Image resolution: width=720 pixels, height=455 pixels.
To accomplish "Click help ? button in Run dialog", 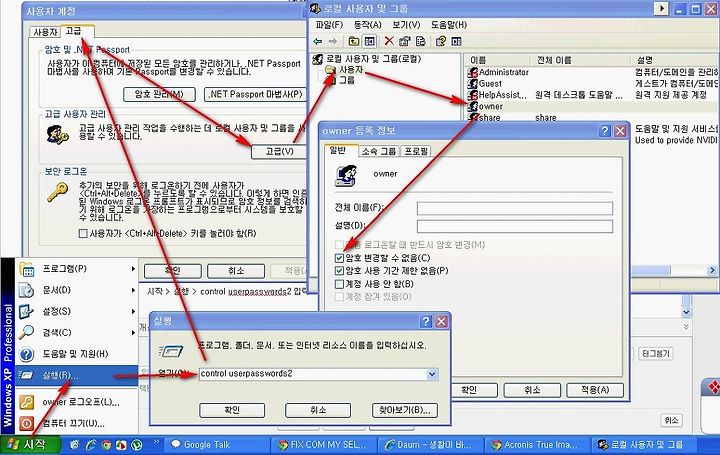I will coord(426,321).
